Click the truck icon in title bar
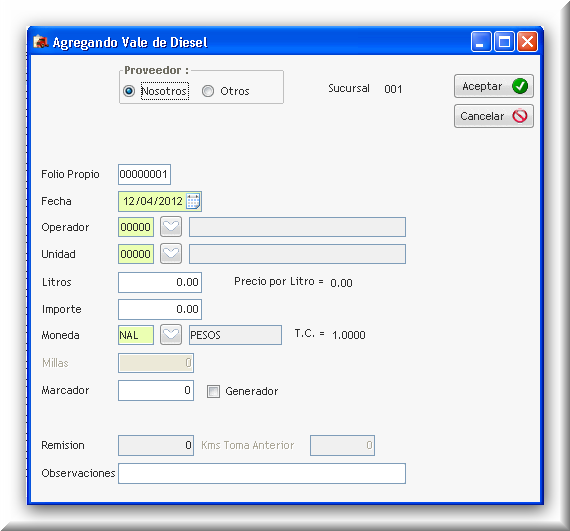570x531 pixels. 41,42
